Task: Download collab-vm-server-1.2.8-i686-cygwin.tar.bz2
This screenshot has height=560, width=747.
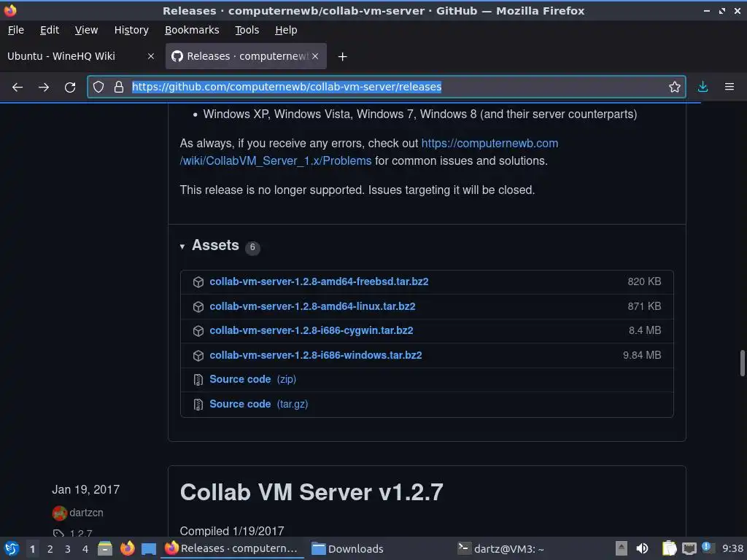Action: (311, 331)
